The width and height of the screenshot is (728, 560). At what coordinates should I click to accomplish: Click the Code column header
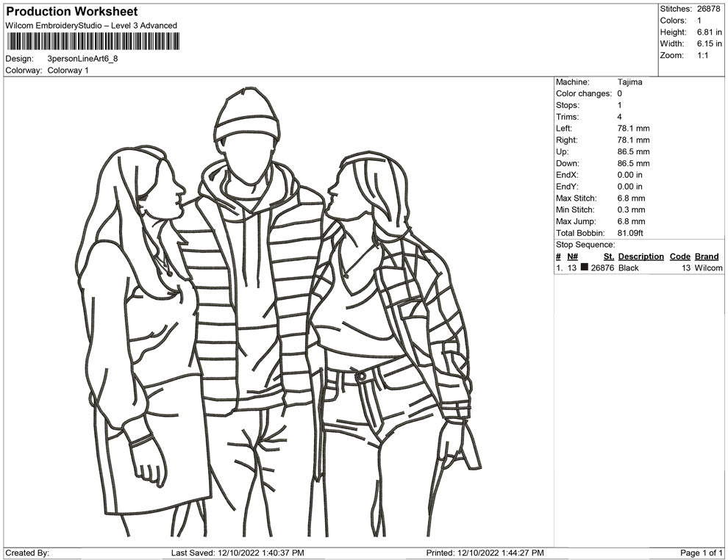click(x=679, y=256)
